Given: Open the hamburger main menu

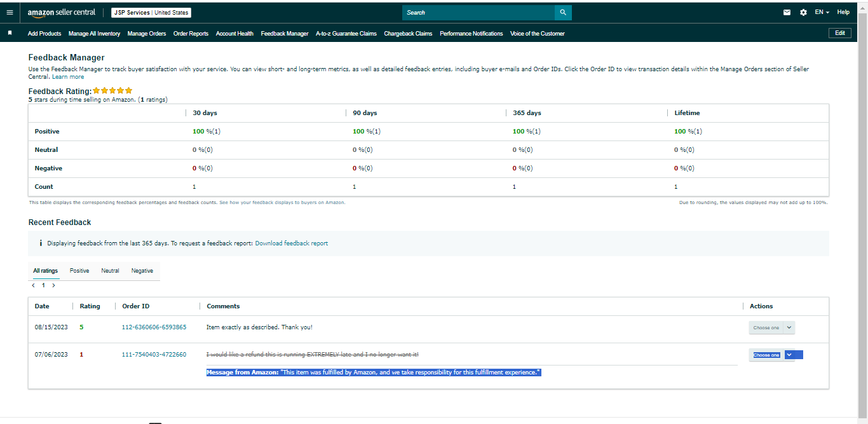Looking at the screenshot, I should click(x=10, y=13).
